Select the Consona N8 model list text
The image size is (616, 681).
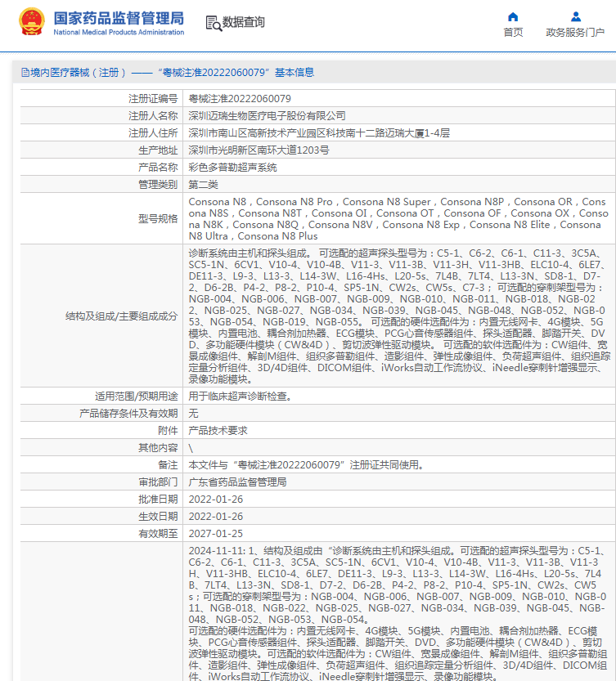pyautogui.click(x=398, y=219)
